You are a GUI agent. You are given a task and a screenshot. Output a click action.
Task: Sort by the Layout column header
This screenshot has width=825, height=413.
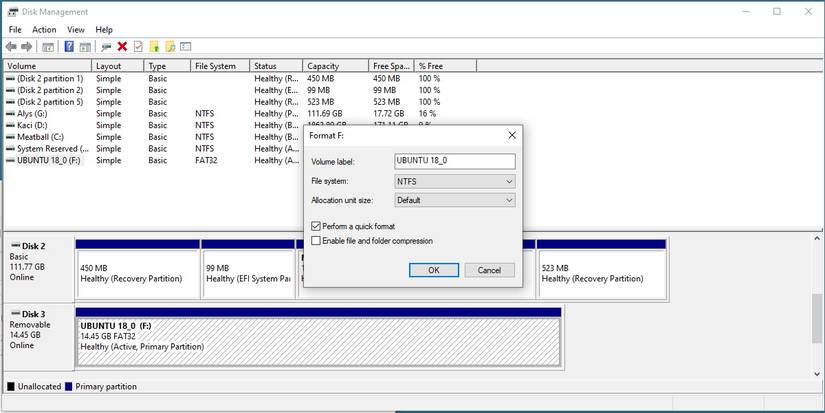(118, 66)
